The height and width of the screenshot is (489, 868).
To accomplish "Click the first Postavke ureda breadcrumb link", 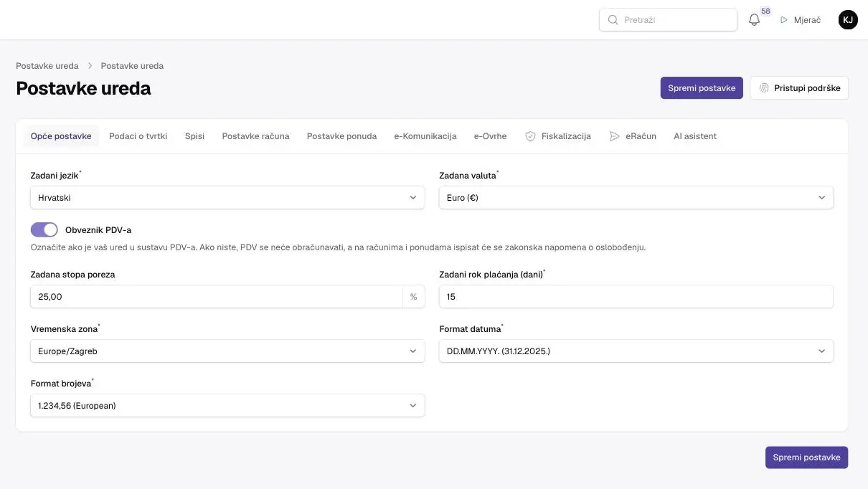I will [47, 66].
